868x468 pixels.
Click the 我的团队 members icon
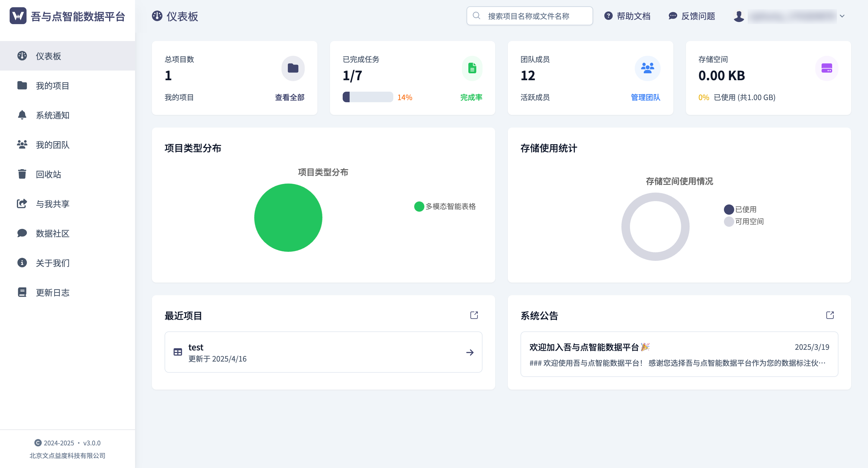point(22,145)
